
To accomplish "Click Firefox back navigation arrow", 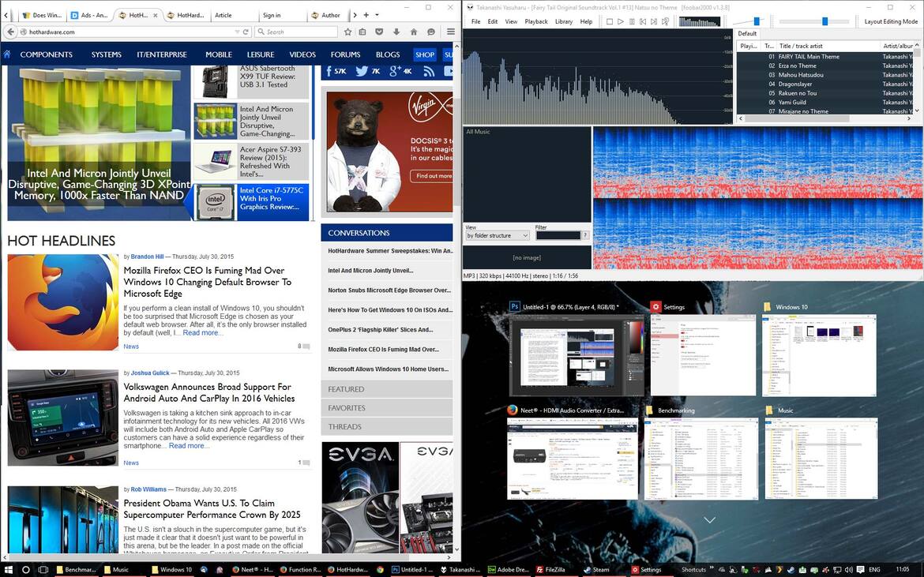I will [x=10, y=32].
